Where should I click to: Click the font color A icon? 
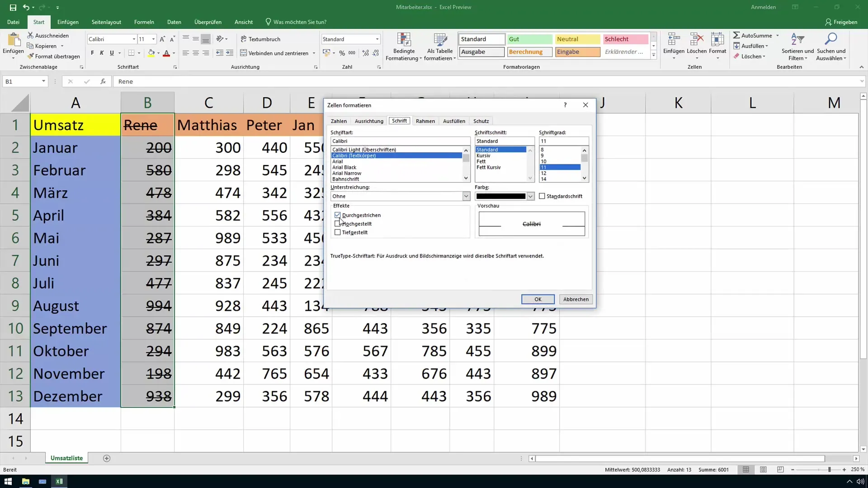coord(166,53)
